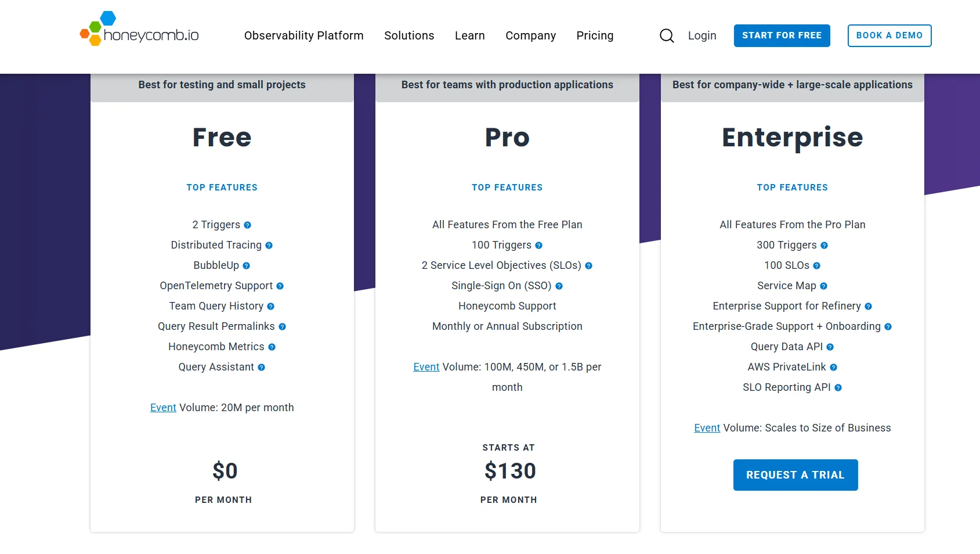
Task: Open the Event link in Free plan
Action: (163, 408)
